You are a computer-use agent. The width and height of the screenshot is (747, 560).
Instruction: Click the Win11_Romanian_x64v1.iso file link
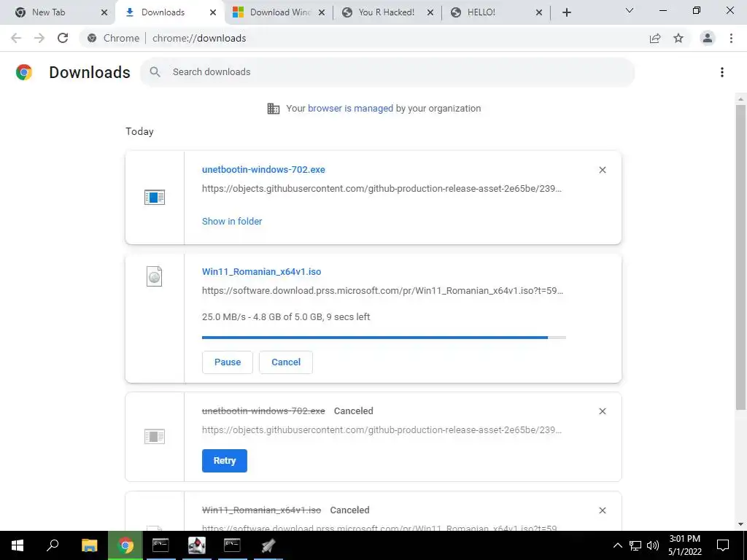[262, 272]
